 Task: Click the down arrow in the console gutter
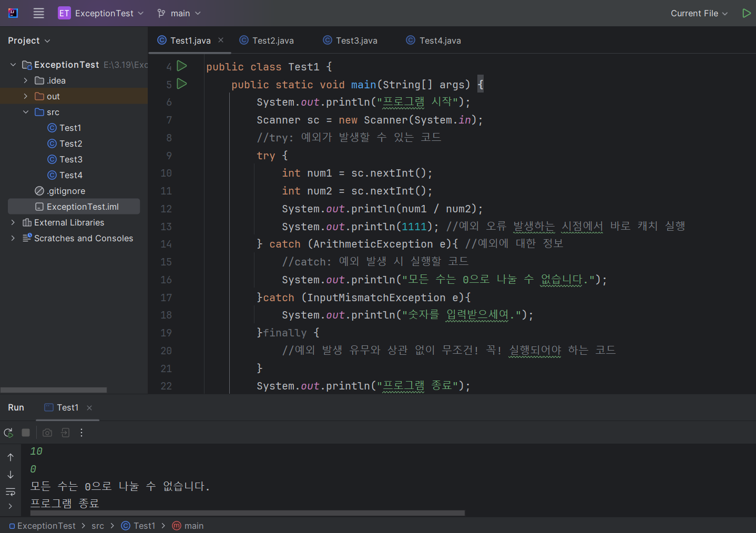tap(11, 475)
